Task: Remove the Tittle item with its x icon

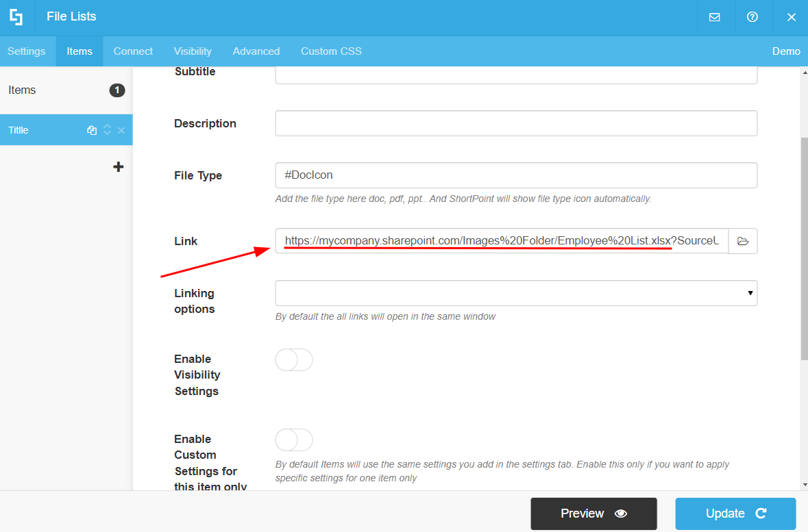Action: pyautogui.click(x=122, y=129)
